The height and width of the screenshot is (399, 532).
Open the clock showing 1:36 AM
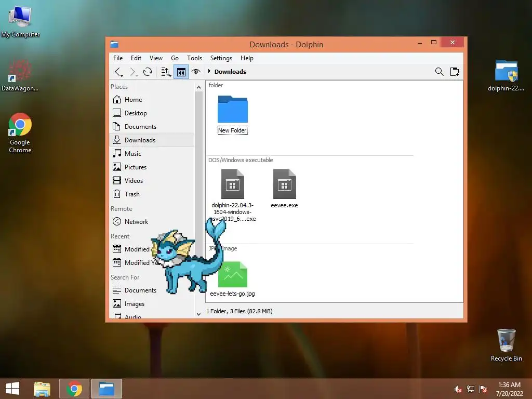[509, 389]
